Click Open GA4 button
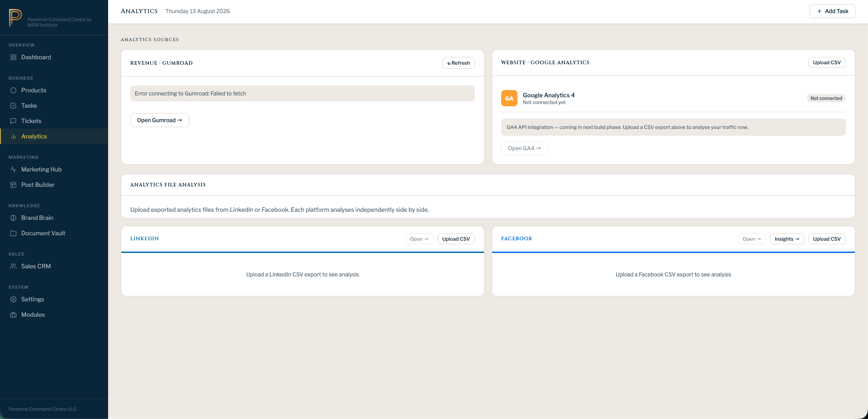The width and height of the screenshot is (868, 419). pyautogui.click(x=524, y=148)
